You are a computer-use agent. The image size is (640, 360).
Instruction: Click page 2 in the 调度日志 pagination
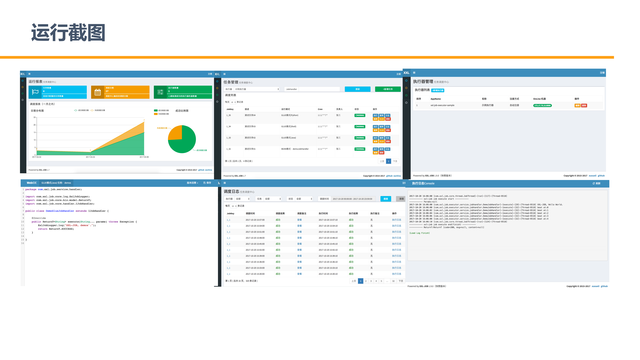[366, 281]
